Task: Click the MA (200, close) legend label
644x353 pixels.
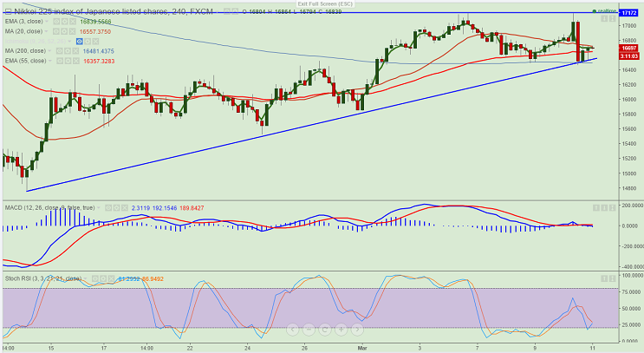Action: coord(25,51)
